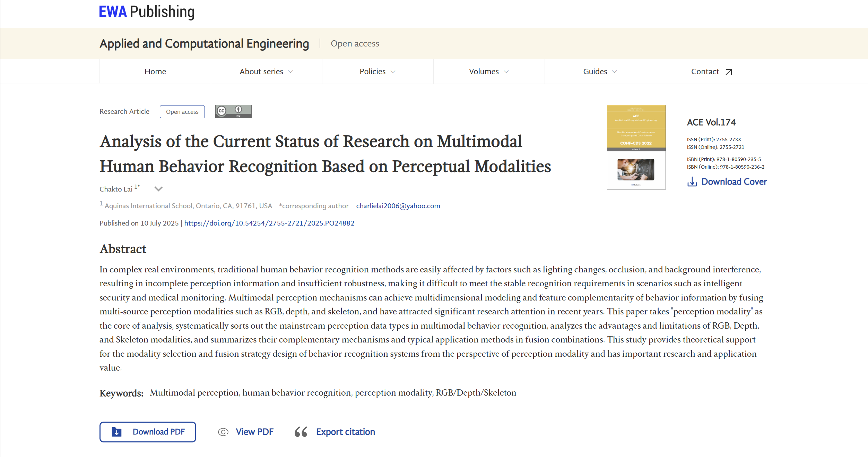The width and height of the screenshot is (868, 457).
Task: Click the Open access badge button
Action: click(x=182, y=112)
